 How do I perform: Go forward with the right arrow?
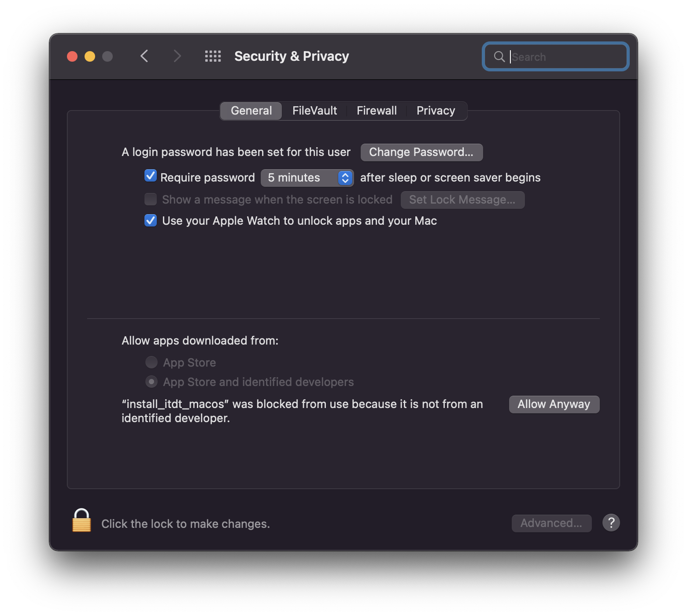[177, 56]
